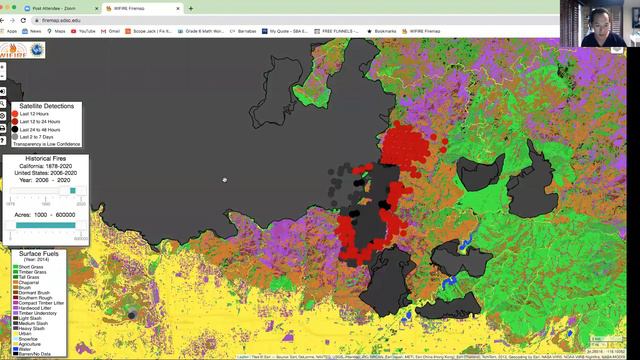640x360 pixels.
Task: Open the Maps bookmark
Action: point(56,31)
